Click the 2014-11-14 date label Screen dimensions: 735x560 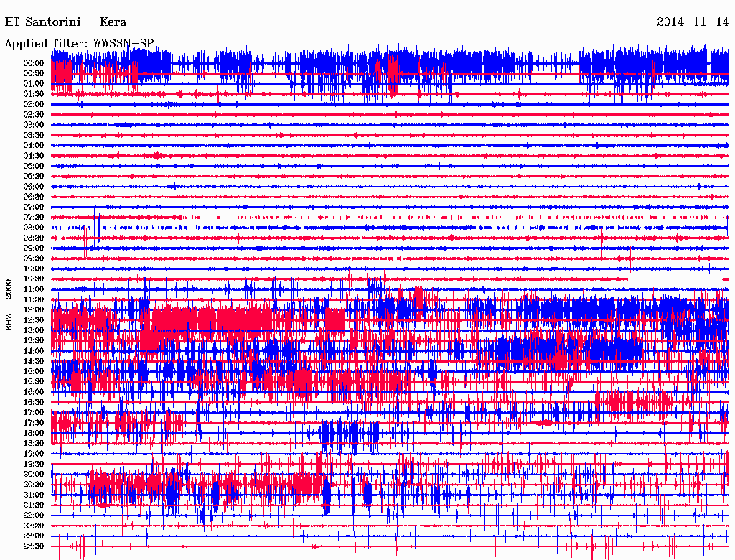[693, 22]
